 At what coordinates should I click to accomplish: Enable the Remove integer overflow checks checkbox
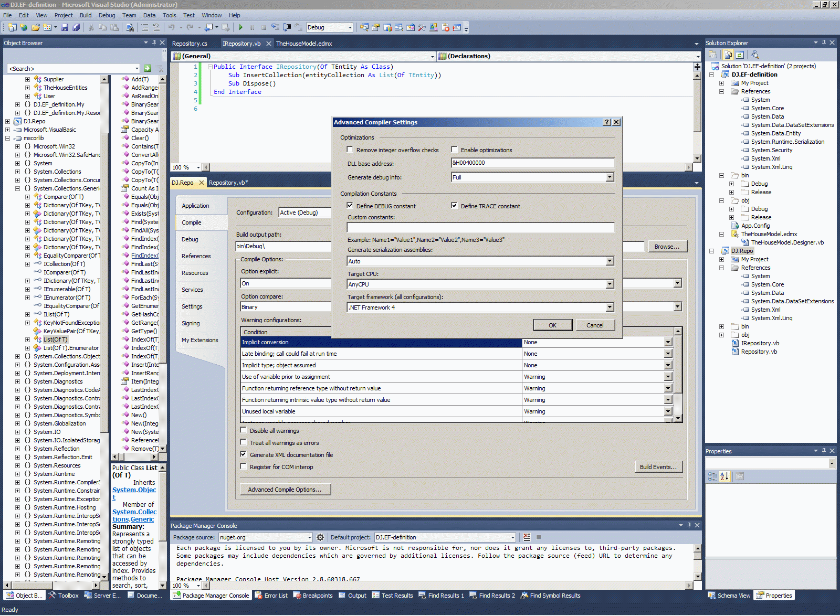(x=350, y=150)
